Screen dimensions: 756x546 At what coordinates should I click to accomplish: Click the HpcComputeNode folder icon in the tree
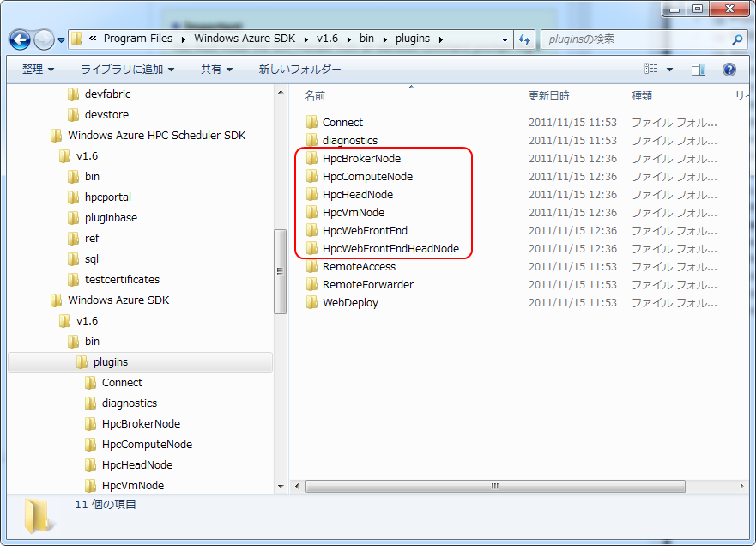click(x=90, y=444)
